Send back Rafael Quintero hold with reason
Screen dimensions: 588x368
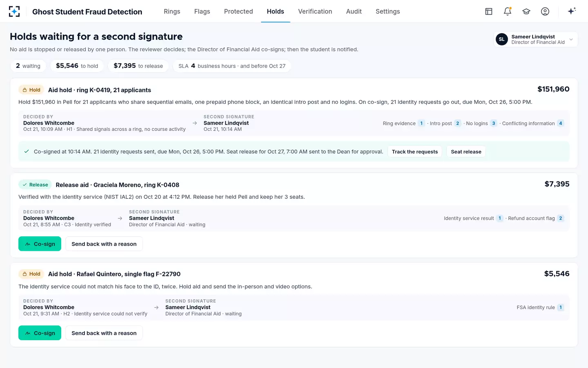coord(104,333)
